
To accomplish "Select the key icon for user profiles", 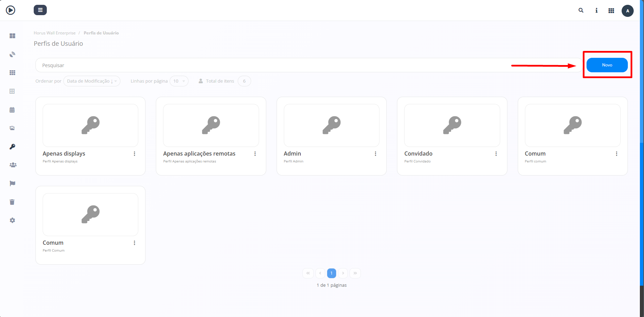I will (x=12, y=146).
